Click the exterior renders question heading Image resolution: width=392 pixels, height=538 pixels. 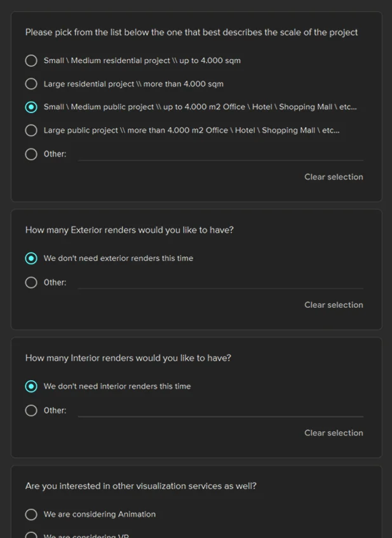click(129, 230)
